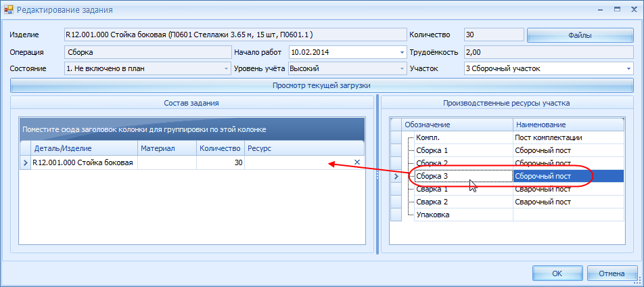
Task: Expand the Состояние dropdown
Action: point(226,68)
